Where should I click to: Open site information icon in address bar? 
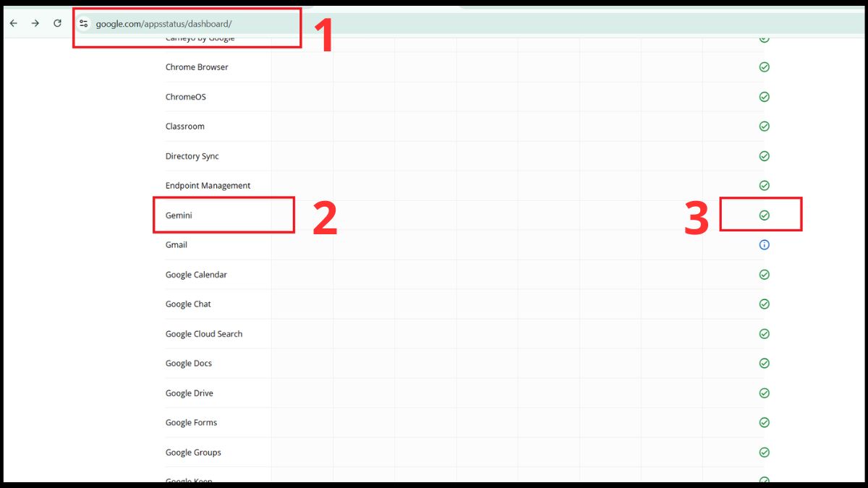[84, 24]
